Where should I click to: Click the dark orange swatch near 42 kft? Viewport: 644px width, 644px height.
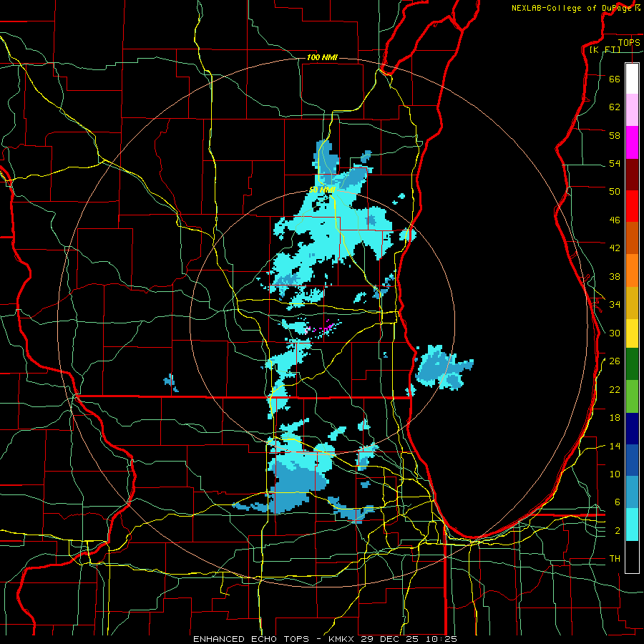point(632,238)
